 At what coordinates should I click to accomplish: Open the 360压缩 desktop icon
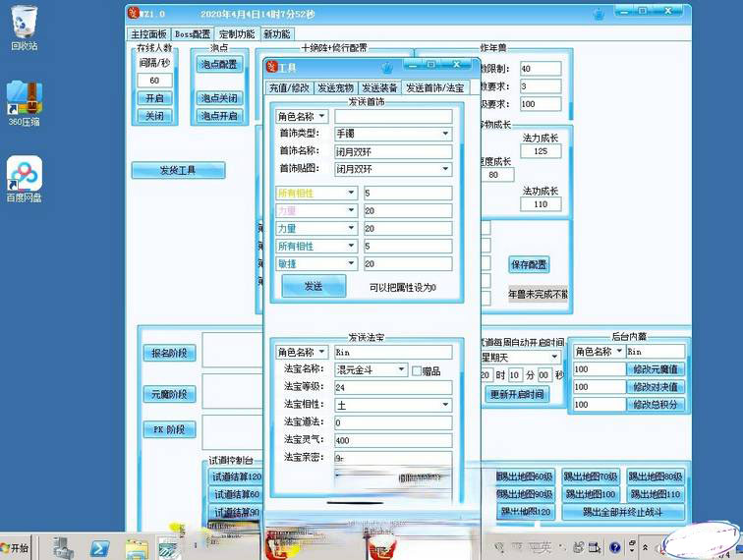[24, 96]
